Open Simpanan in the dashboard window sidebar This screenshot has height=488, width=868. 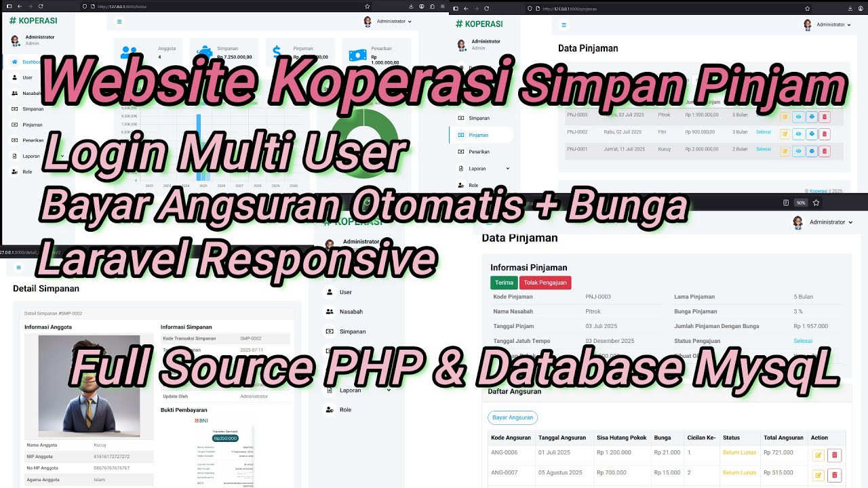click(27, 108)
